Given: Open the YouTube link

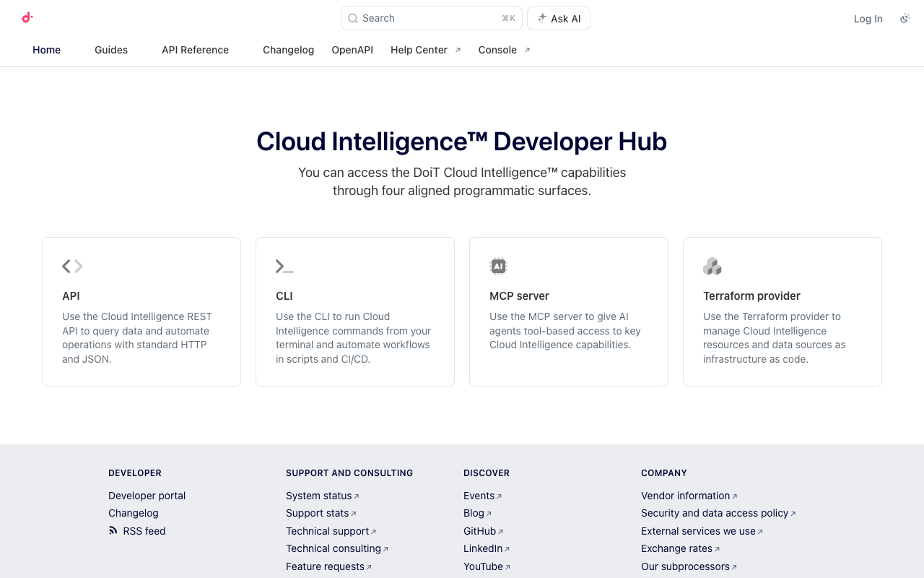Looking at the screenshot, I should coord(483,566).
